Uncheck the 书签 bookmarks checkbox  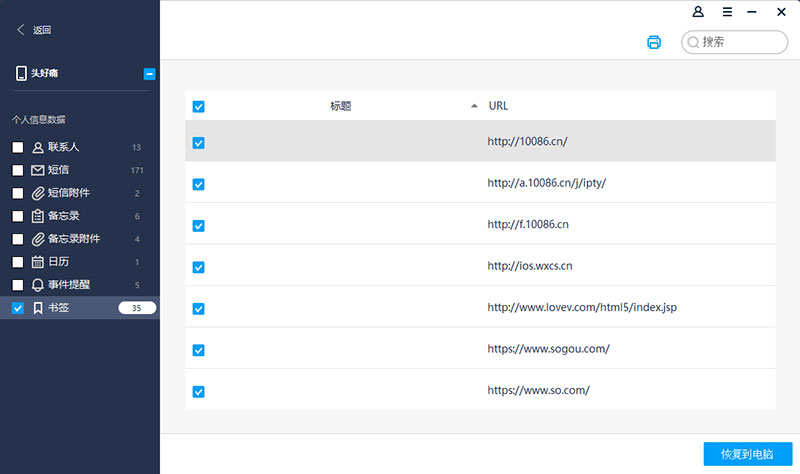tap(18, 308)
